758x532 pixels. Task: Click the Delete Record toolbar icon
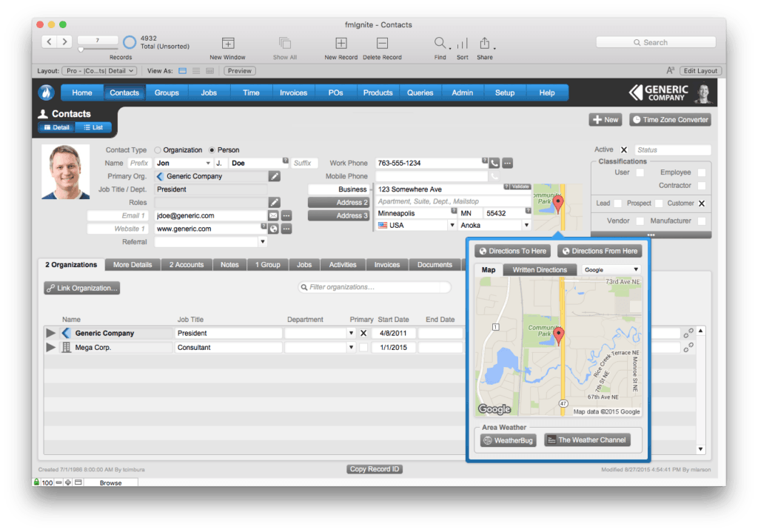tap(382, 44)
